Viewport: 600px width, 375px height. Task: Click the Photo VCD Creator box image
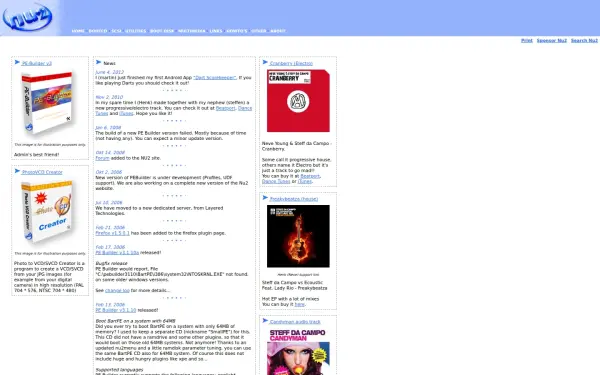pos(48,212)
